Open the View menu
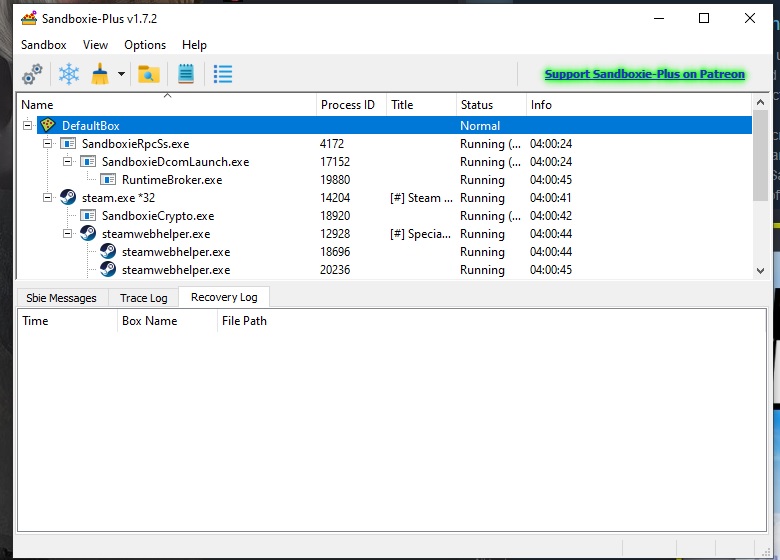Image resolution: width=780 pixels, height=560 pixels. 96,45
